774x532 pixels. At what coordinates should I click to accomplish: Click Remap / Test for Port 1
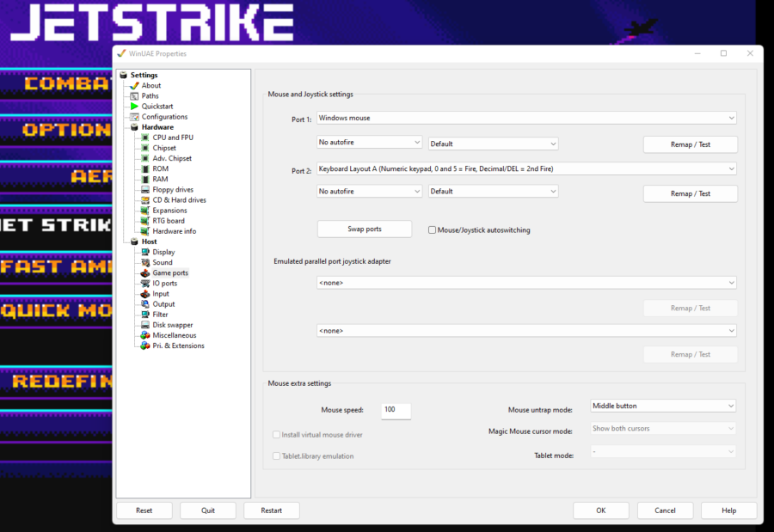click(690, 144)
